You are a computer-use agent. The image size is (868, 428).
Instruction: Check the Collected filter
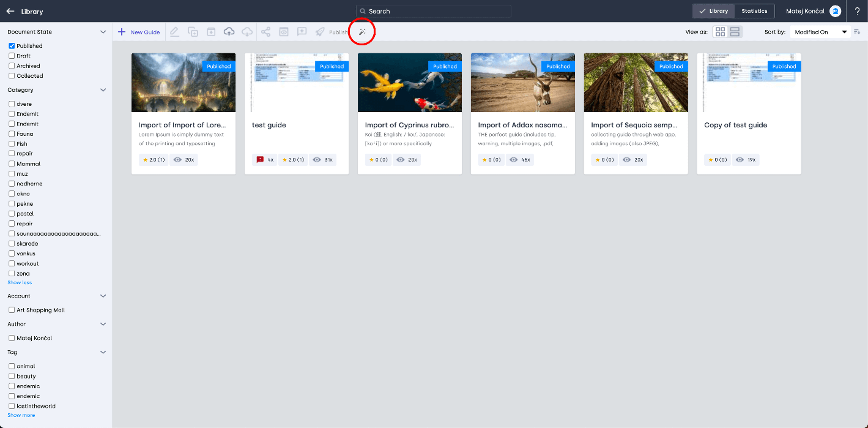tap(12, 76)
